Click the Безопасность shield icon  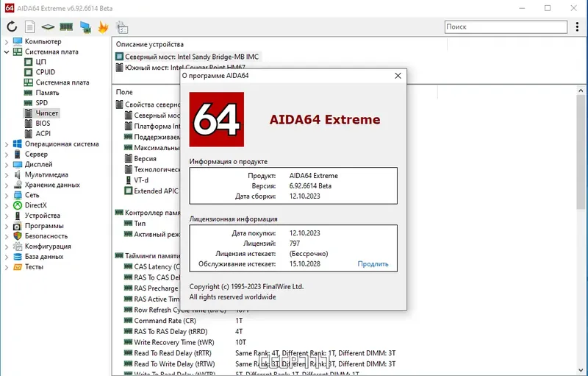(18, 236)
